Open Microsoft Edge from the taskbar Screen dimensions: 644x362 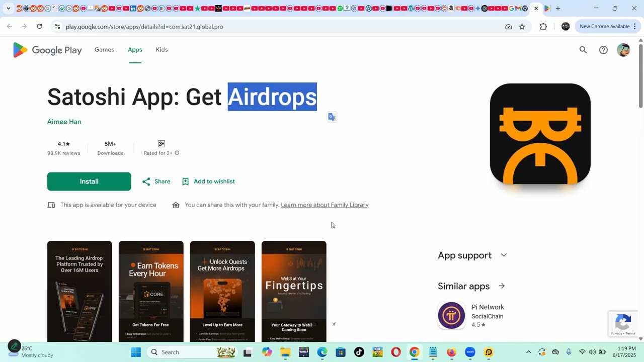(322, 352)
